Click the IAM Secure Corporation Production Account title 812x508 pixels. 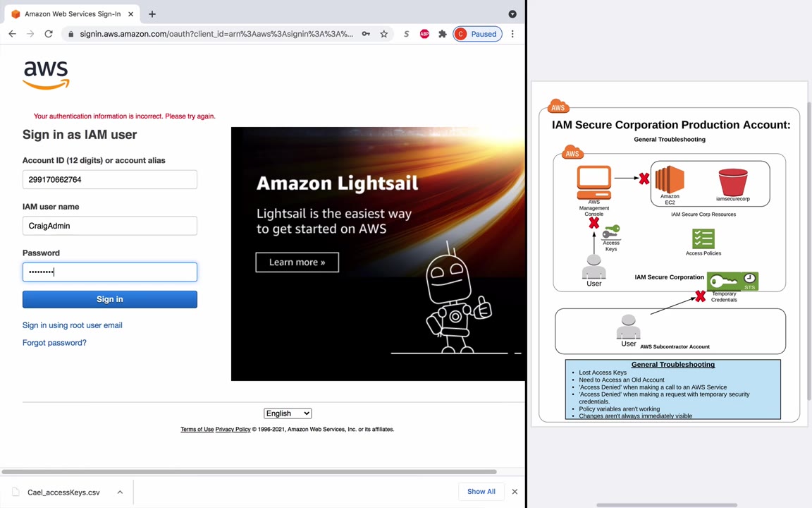(671, 125)
